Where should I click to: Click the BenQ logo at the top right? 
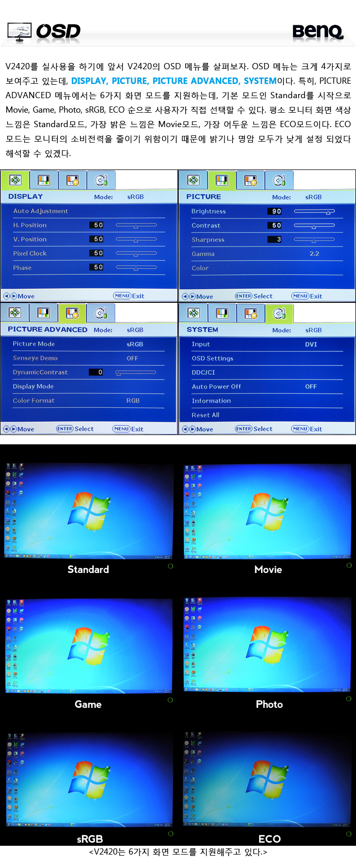click(318, 32)
